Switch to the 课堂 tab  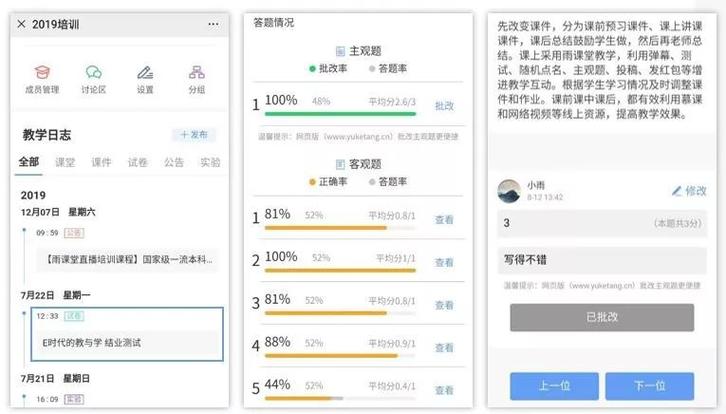[x=65, y=162]
